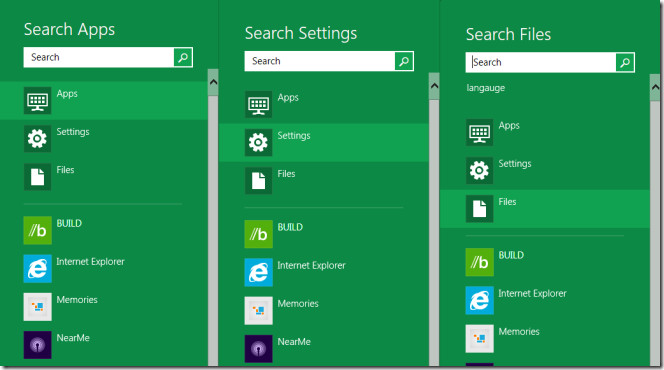This screenshot has width=664, height=370.
Task: Click the Settings gear icon in Search Apps panel
Action: (37, 138)
